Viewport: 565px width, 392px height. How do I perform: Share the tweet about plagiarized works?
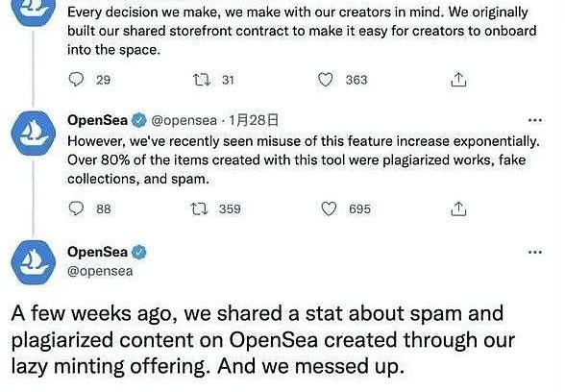tap(458, 208)
